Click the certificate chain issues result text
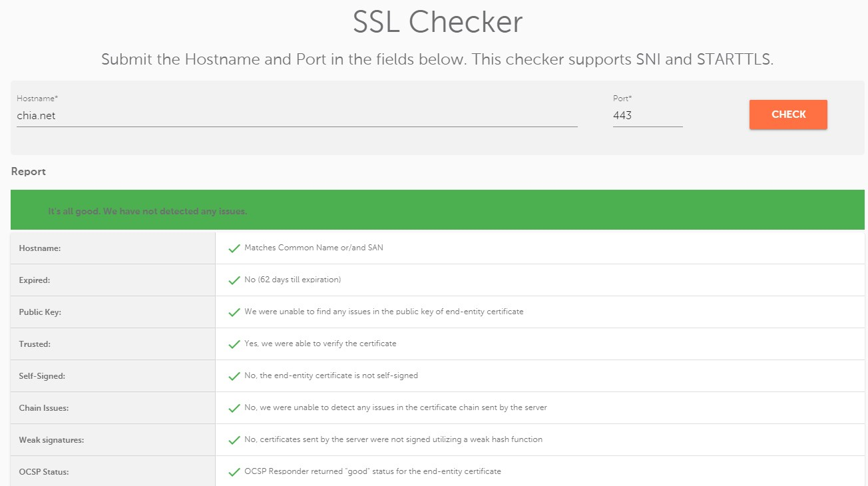Image resolution: width=868 pixels, height=486 pixels. pos(395,407)
